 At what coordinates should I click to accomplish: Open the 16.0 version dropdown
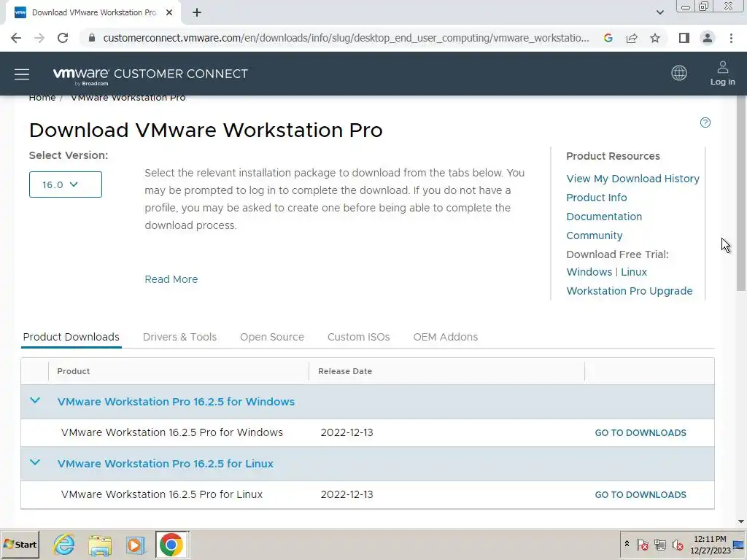pyautogui.click(x=65, y=184)
